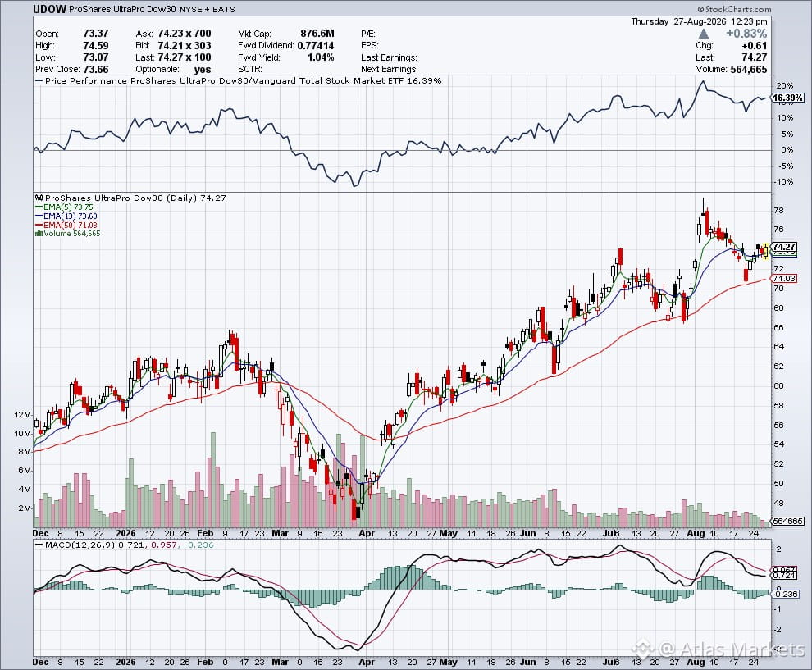The height and width of the screenshot is (670, 812).
Task: Click the 'Last Earnings:' label
Action: click(389, 57)
